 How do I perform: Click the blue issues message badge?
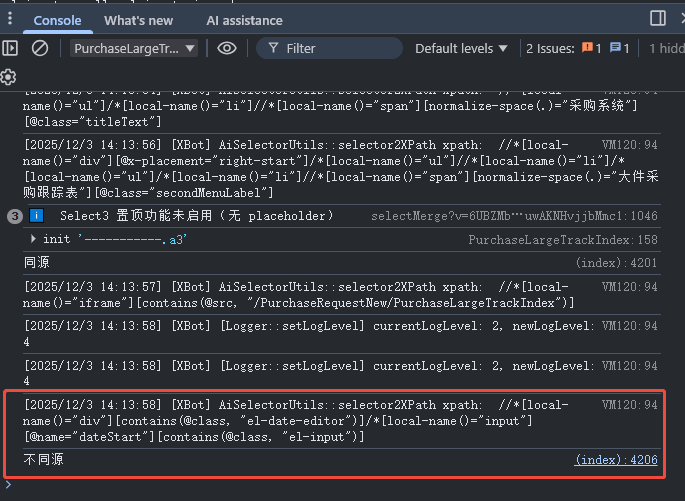619,48
